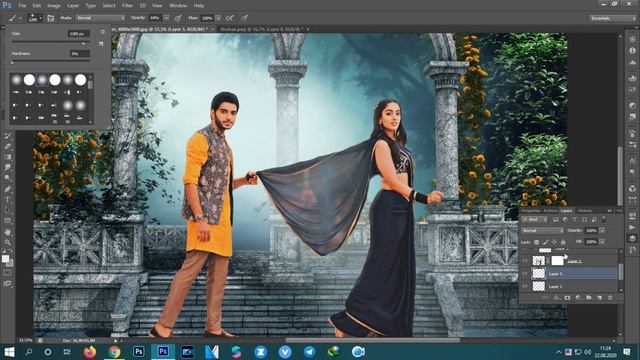The width and height of the screenshot is (640, 360).
Task: Open the layer Kind filter dropdown
Action: point(535,220)
